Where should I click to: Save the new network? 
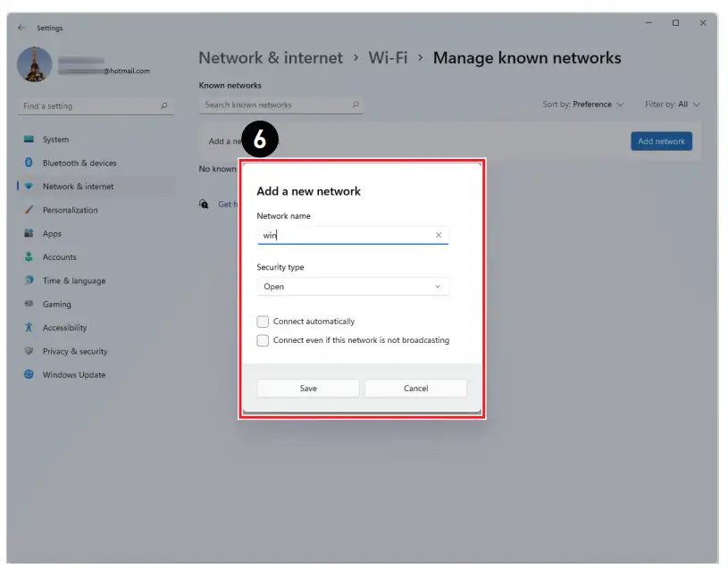pyautogui.click(x=308, y=389)
